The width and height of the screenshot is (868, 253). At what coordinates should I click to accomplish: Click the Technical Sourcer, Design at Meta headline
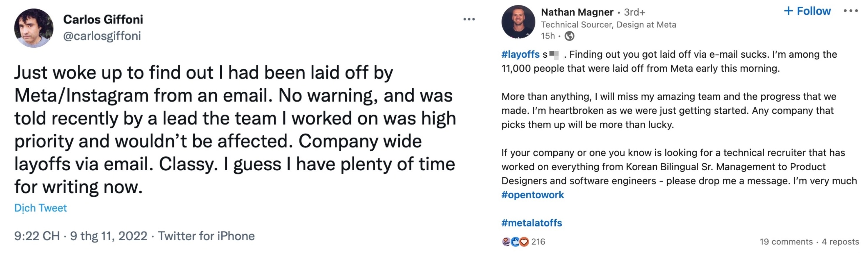click(x=608, y=25)
